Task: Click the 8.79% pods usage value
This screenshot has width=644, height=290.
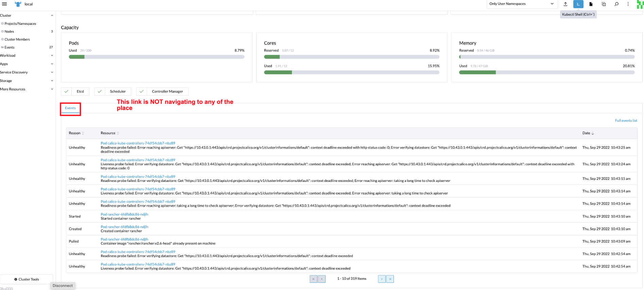Action: [239, 50]
